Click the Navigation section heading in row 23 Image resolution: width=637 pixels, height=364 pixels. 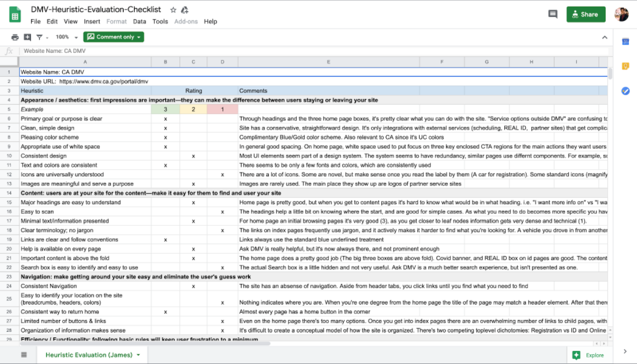tap(313, 277)
